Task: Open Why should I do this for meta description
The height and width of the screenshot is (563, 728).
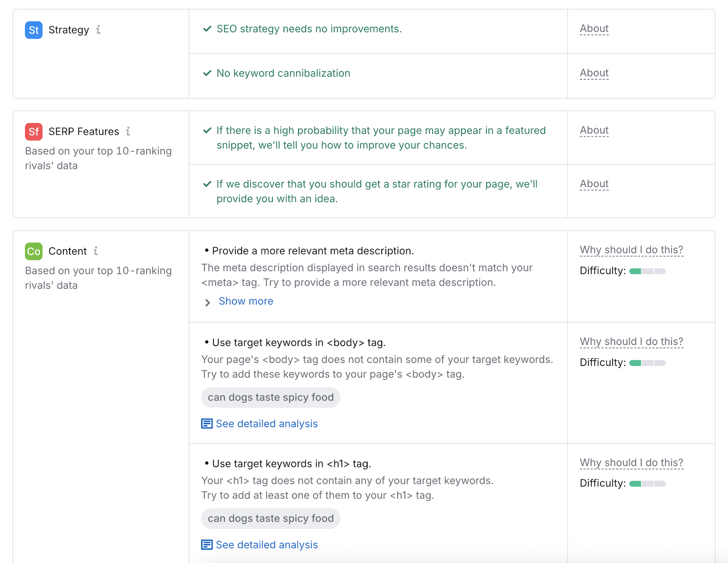Action: [631, 250]
